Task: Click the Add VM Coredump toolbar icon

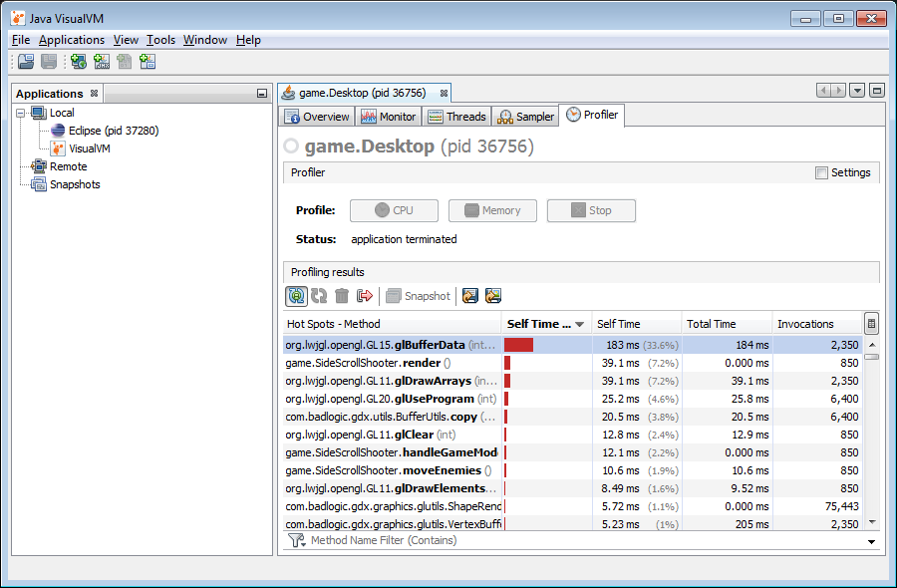Action: [x=125, y=61]
